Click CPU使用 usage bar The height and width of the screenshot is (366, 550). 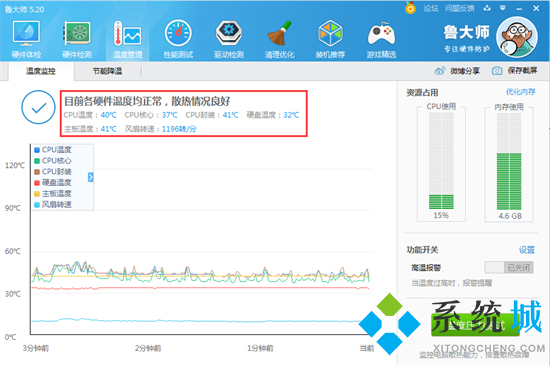click(441, 161)
